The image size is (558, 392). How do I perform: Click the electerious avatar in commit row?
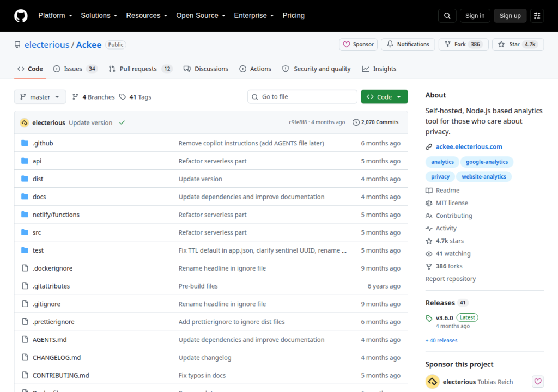coord(24,122)
